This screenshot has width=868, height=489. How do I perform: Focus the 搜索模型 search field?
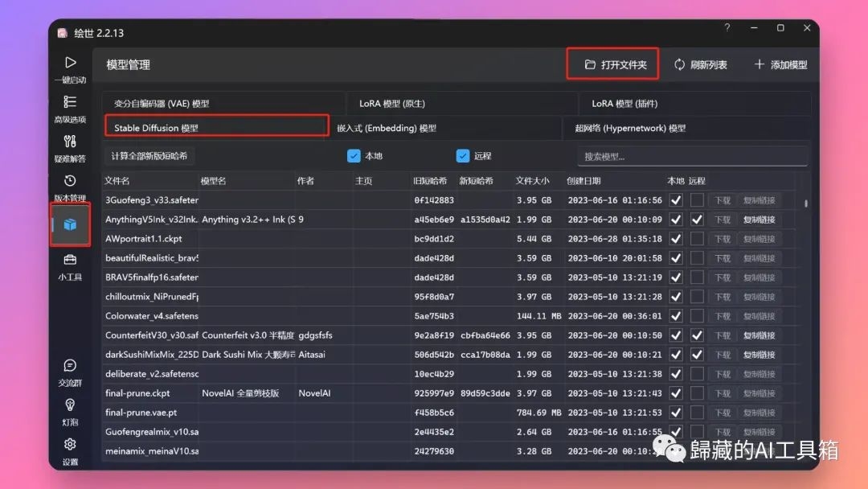[692, 156]
